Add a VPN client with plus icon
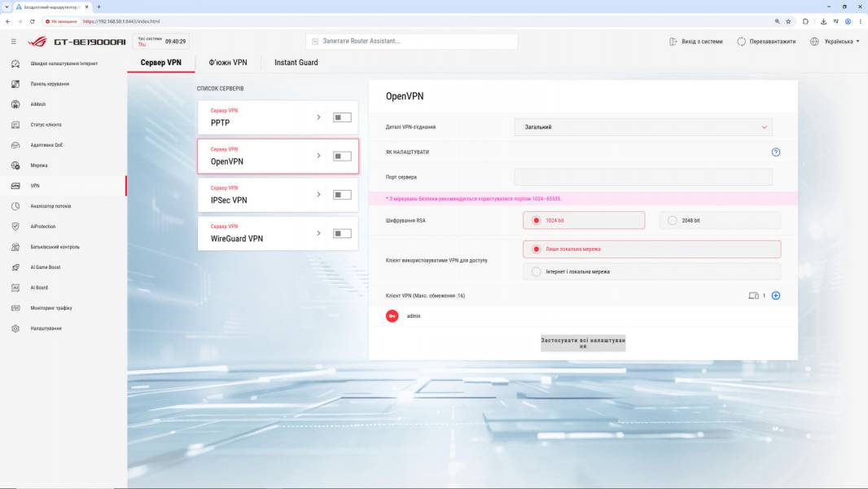The image size is (868, 489). (x=775, y=296)
